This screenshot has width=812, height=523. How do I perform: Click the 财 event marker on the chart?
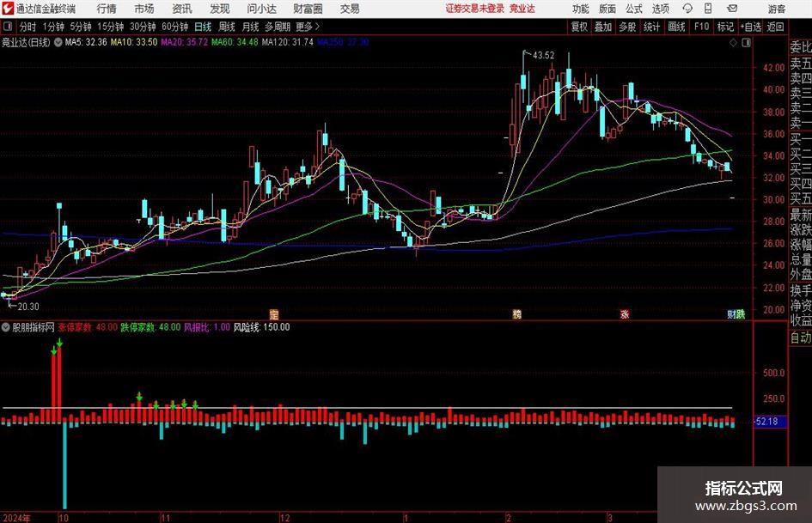pos(732,314)
